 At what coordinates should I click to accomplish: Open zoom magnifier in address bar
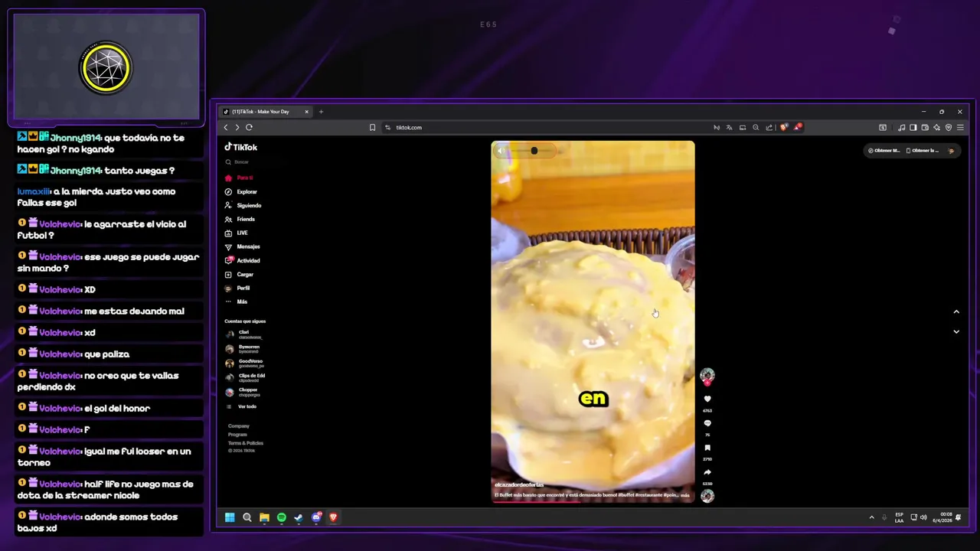[756, 128]
